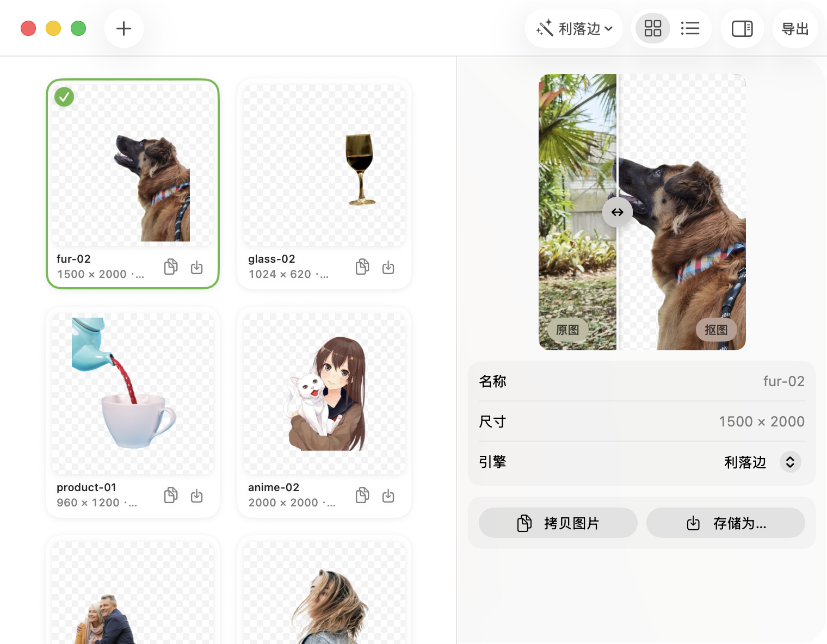Image resolution: width=827 pixels, height=644 pixels.
Task: Click the product-01 file name on its card
Action: (87, 487)
